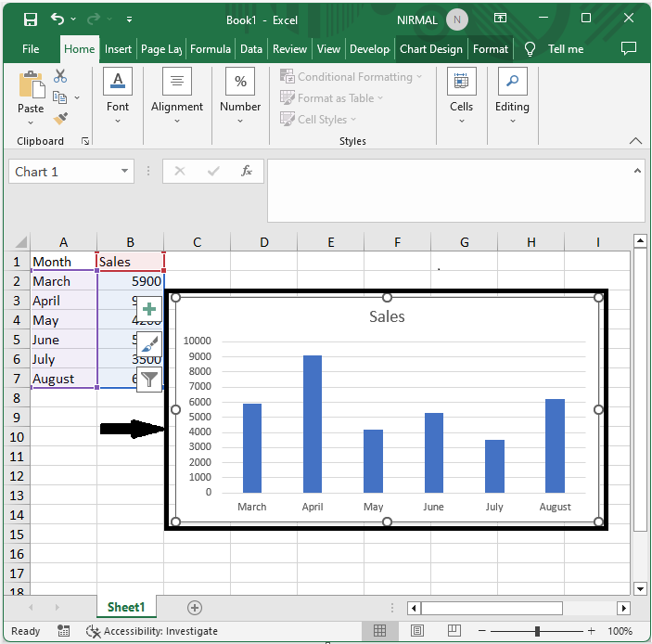The height and width of the screenshot is (644, 652).
Task: Switch to Page Break Preview icon
Action: pos(454,631)
